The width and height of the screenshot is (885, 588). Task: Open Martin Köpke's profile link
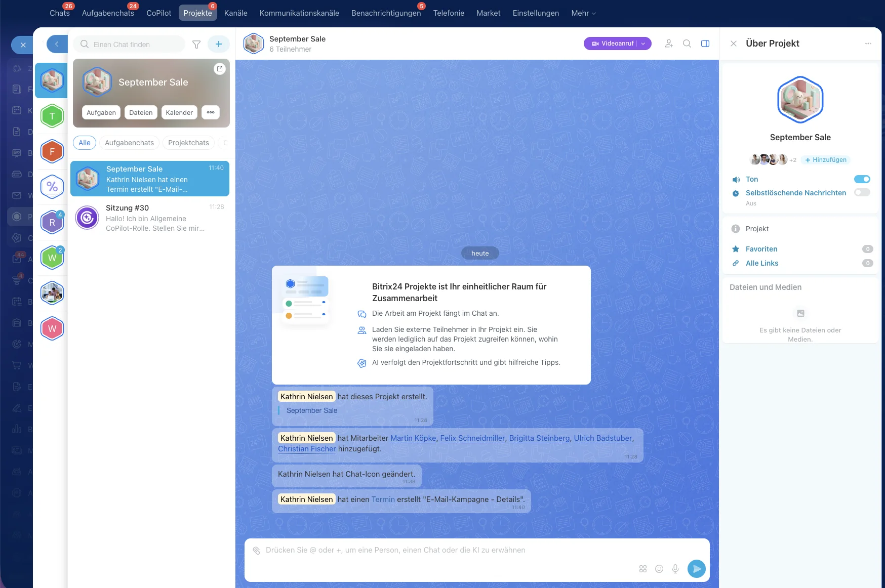pyautogui.click(x=413, y=438)
